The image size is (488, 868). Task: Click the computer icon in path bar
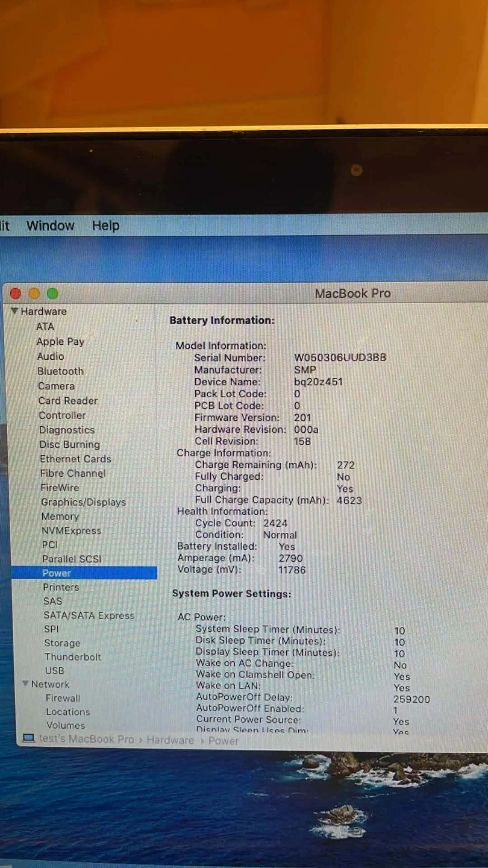click(28, 739)
